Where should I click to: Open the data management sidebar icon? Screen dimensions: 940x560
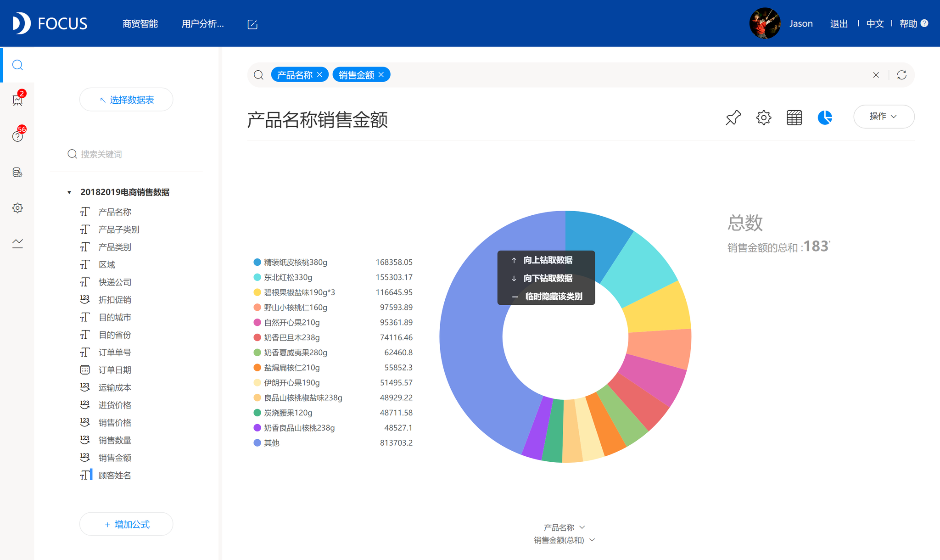17,172
